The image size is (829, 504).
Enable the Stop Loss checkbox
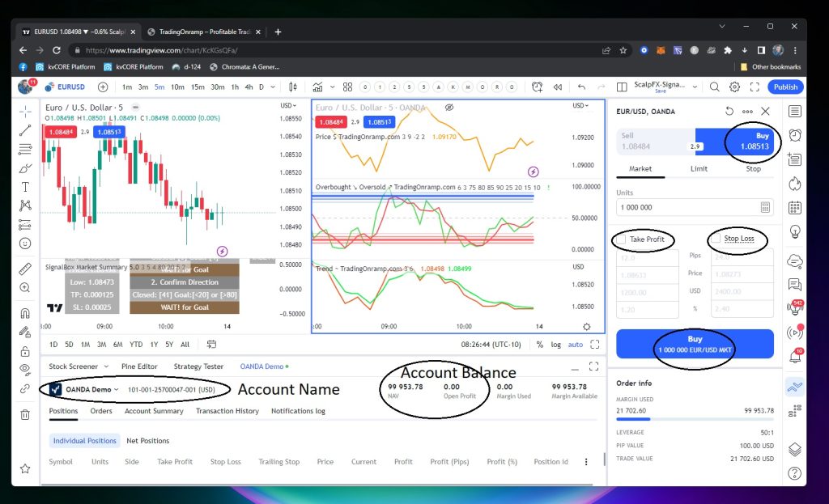(716, 239)
